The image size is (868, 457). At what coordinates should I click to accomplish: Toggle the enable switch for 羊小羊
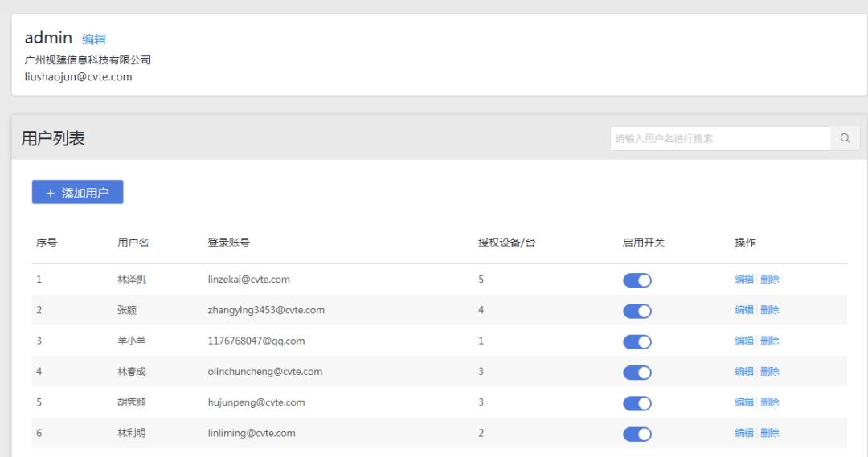pyautogui.click(x=637, y=341)
